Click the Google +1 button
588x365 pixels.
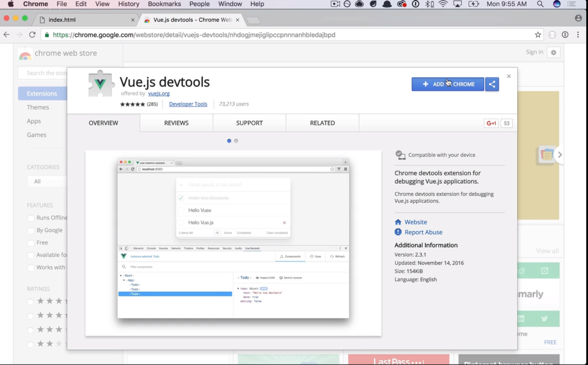click(x=491, y=123)
